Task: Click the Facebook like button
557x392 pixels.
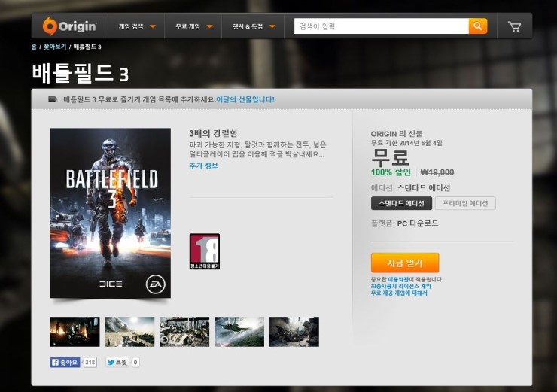Action: (65, 362)
